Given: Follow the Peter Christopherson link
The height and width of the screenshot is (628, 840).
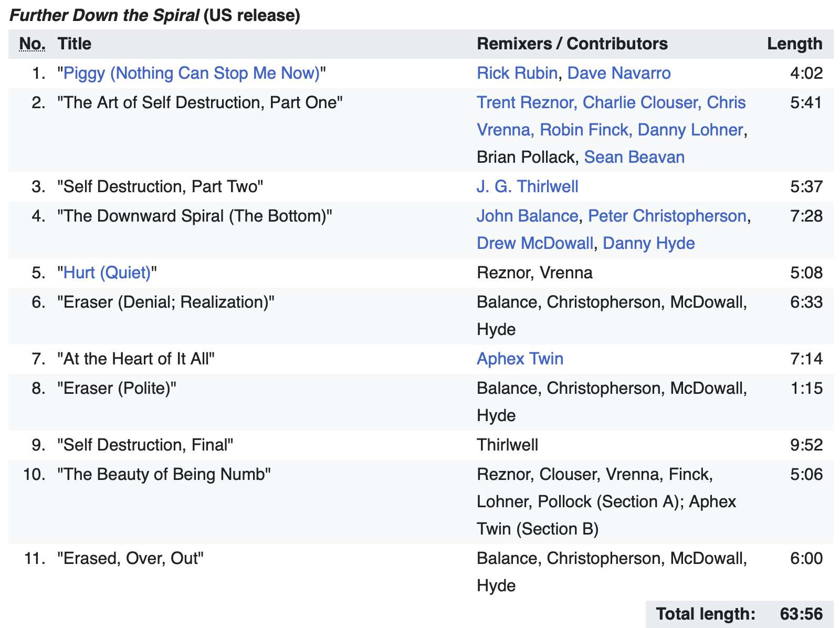Looking at the screenshot, I should pyautogui.click(x=667, y=216).
